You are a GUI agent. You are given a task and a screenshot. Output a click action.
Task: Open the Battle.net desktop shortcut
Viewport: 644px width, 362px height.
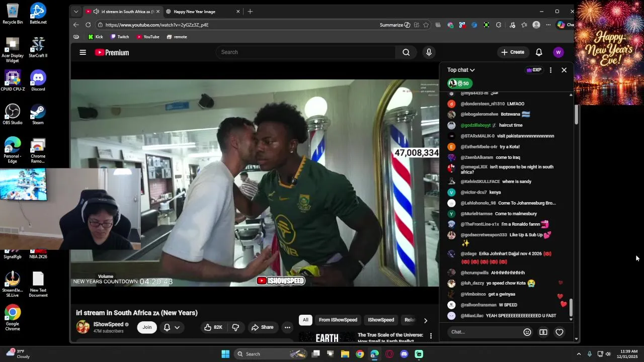(38, 14)
